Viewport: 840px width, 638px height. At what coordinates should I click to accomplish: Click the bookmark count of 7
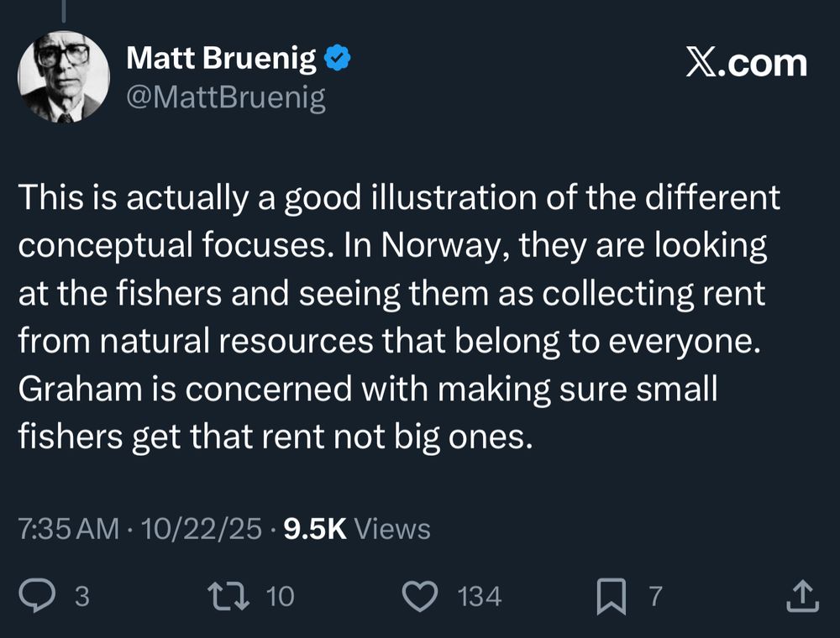click(x=655, y=597)
